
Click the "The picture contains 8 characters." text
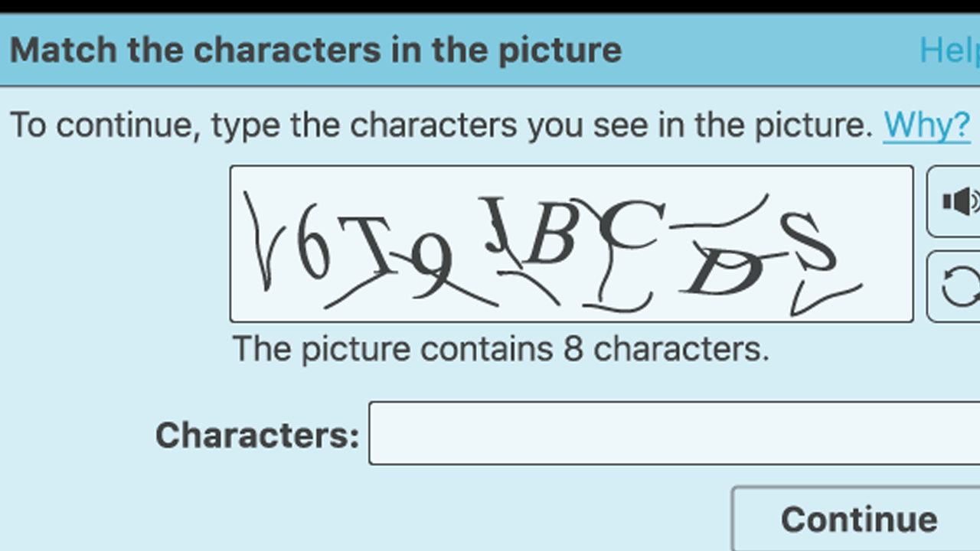[501, 349]
